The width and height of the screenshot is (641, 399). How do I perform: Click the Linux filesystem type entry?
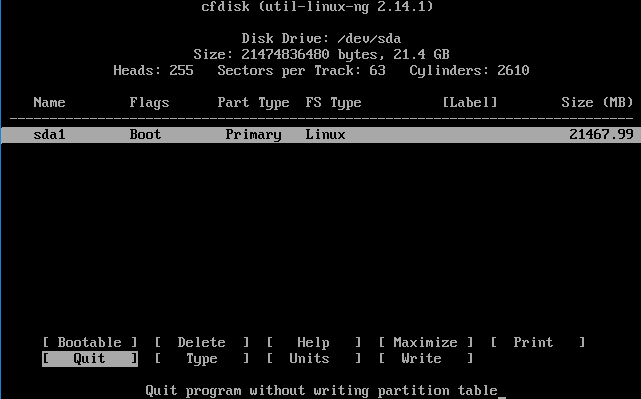[x=325, y=134]
